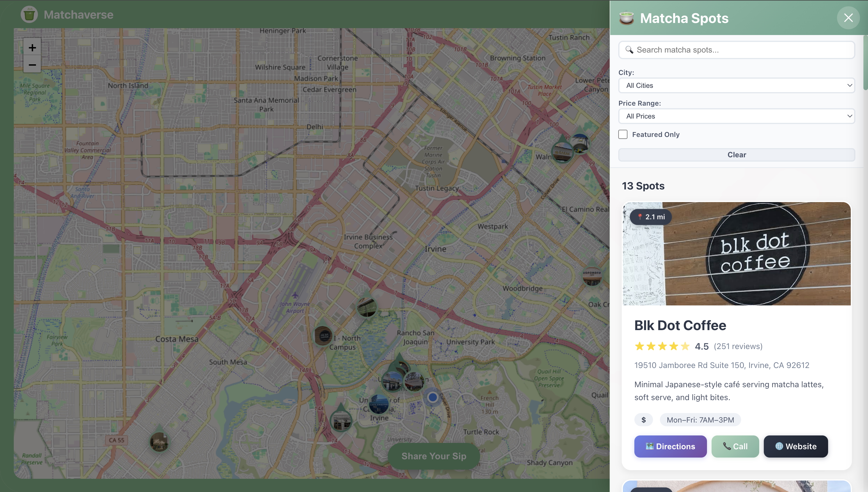Click the matcha bowl icon in panel header
Viewport: 868px width, 492px height.
pyautogui.click(x=626, y=18)
